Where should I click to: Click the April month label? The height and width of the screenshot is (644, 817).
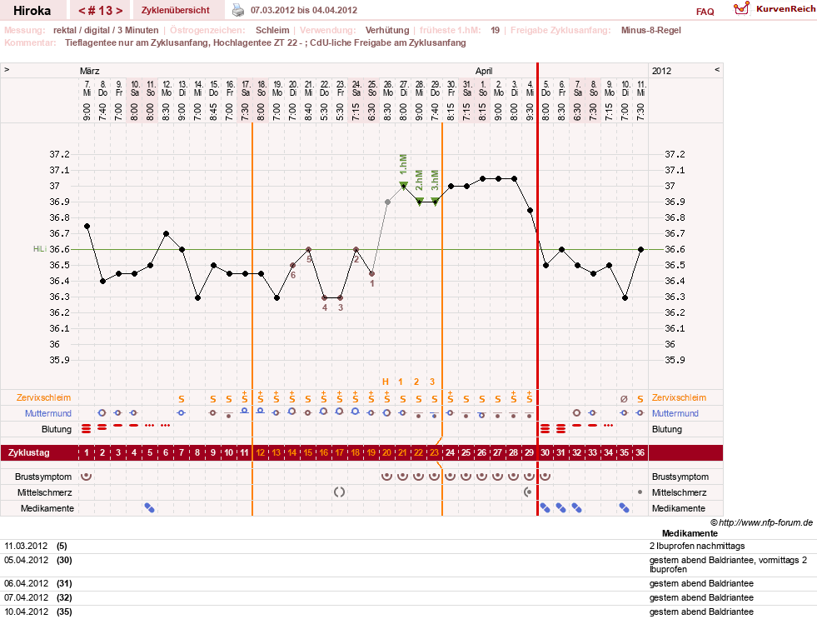click(x=484, y=71)
